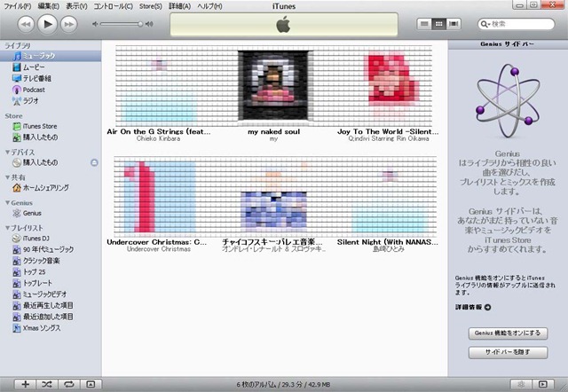This screenshot has height=392, width=568.
Task: Click the Genius atom button at bottom right
Action: click(521, 384)
